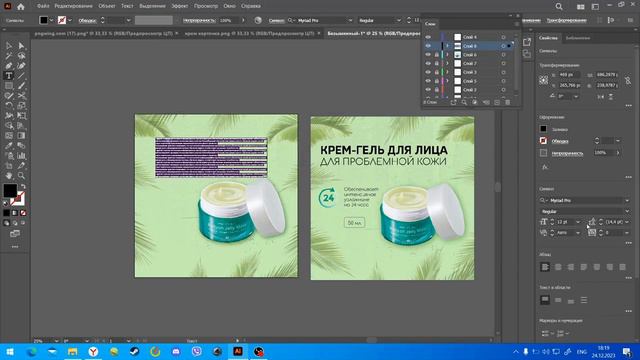
Task: Open Regular font style dropdown in Properties
Action: coord(627,211)
